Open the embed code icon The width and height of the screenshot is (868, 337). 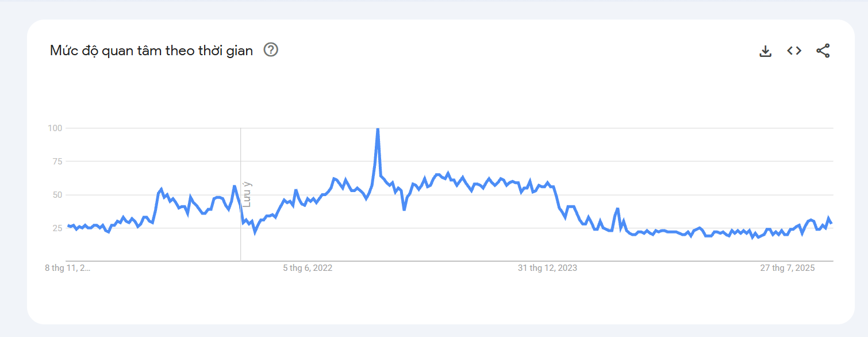click(x=794, y=51)
